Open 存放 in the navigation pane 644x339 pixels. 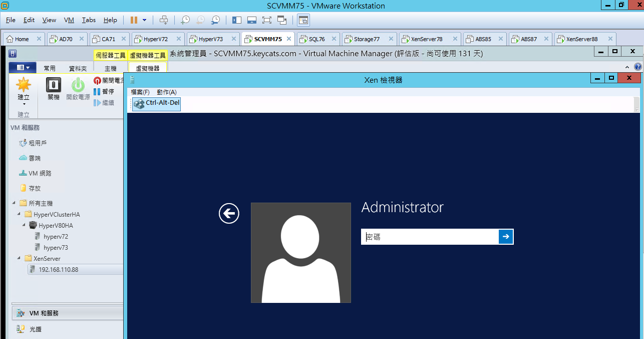tap(30, 188)
